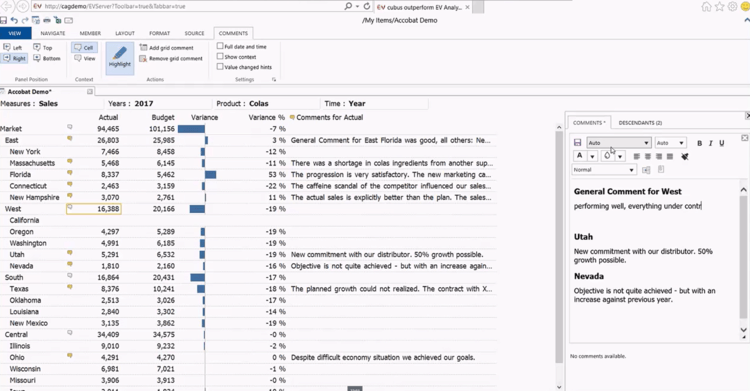The image size is (750, 391).
Task: Click the Highlight marker tool
Action: coord(120,57)
